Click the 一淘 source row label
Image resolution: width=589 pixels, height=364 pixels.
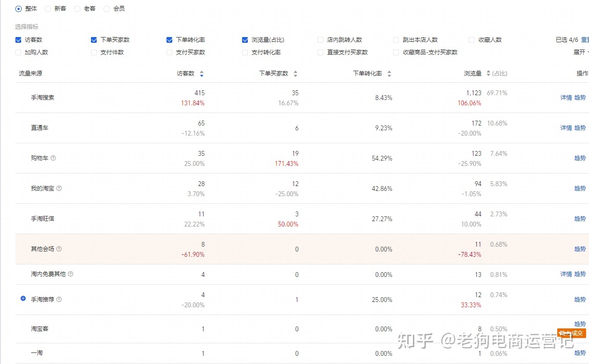(37, 353)
